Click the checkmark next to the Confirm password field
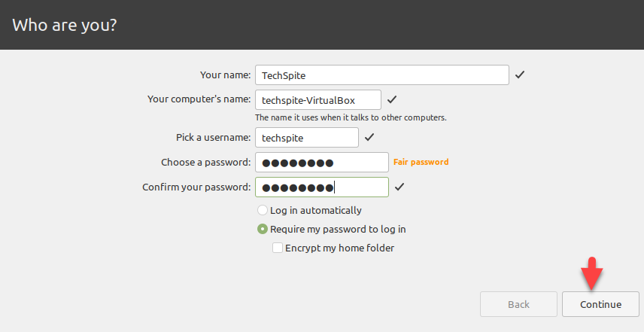 tap(399, 187)
